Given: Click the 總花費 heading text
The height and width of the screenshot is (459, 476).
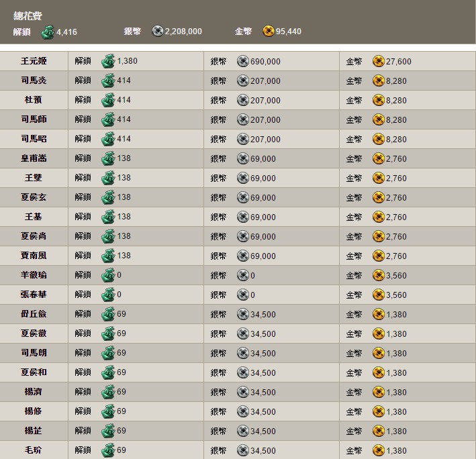Looking at the screenshot, I should coord(28,16).
